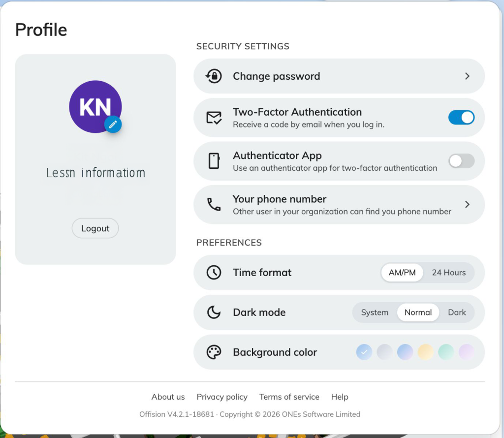Click the phone handset icon
The width and height of the screenshot is (504, 438).
214,204
